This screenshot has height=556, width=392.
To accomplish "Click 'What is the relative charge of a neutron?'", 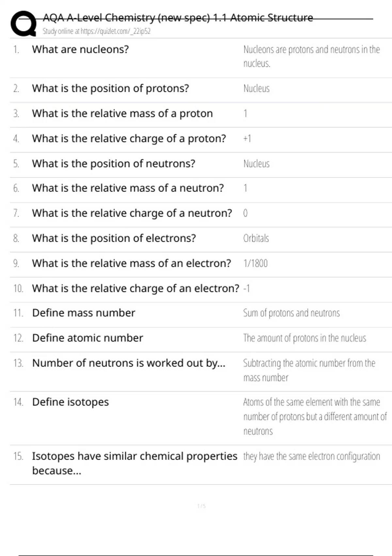I will pos(132,213).
